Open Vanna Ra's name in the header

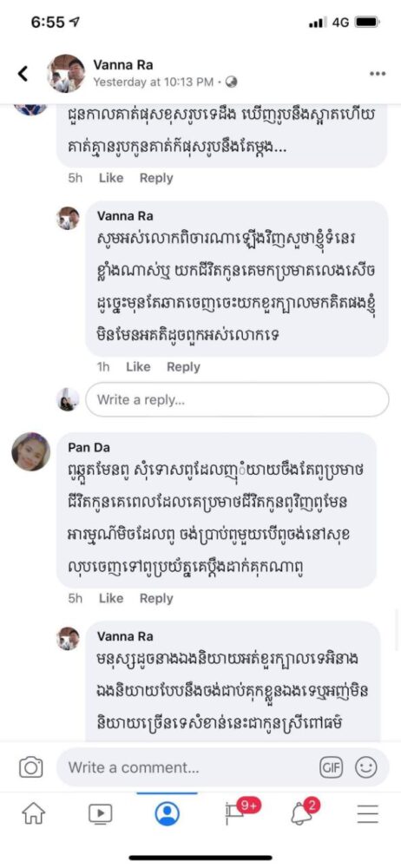point(123,65)
